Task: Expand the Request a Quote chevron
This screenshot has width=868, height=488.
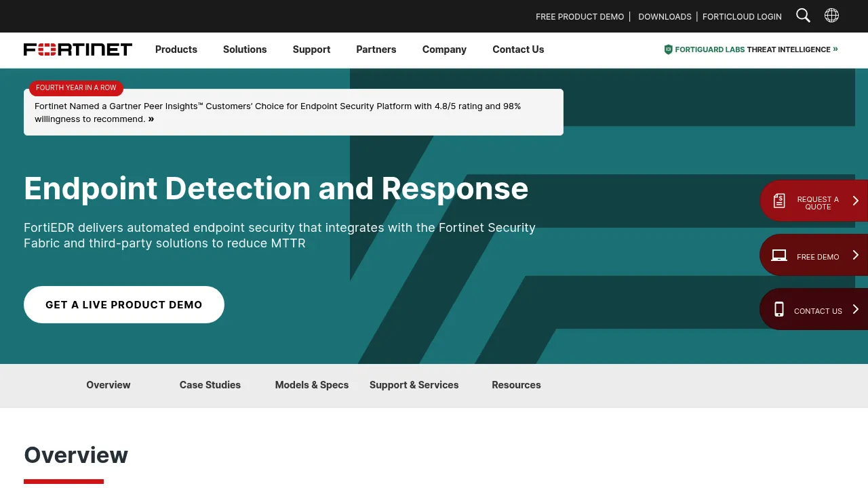Action: pyautogui.click(x=856, y=201)
